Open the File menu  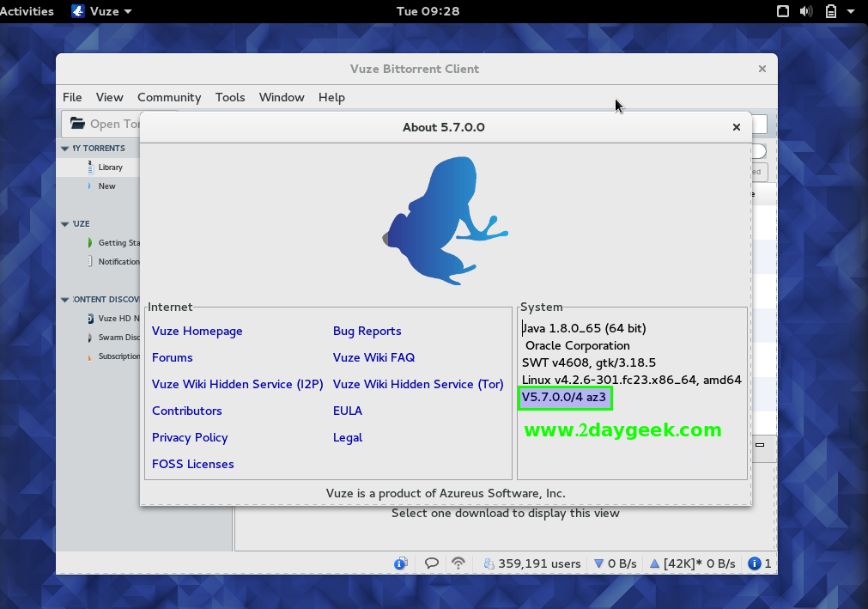click(x=72, y=97)
